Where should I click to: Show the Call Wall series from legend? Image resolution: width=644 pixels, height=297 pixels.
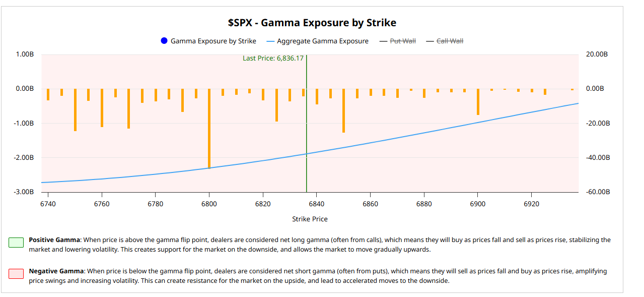(x=445, y=41)
